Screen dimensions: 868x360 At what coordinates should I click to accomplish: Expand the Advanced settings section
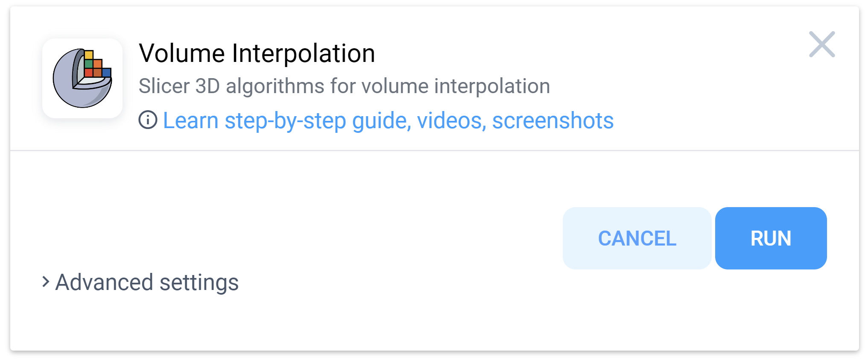pyautogui.click(x=145, y=282)
